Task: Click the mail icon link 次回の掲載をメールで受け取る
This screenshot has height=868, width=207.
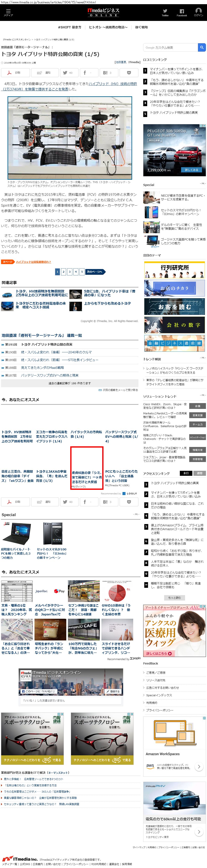Action: (118, 390)
